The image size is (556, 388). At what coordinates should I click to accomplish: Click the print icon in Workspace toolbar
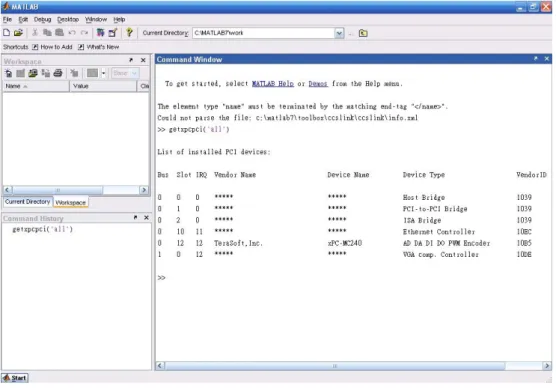(x=58, y=73)
